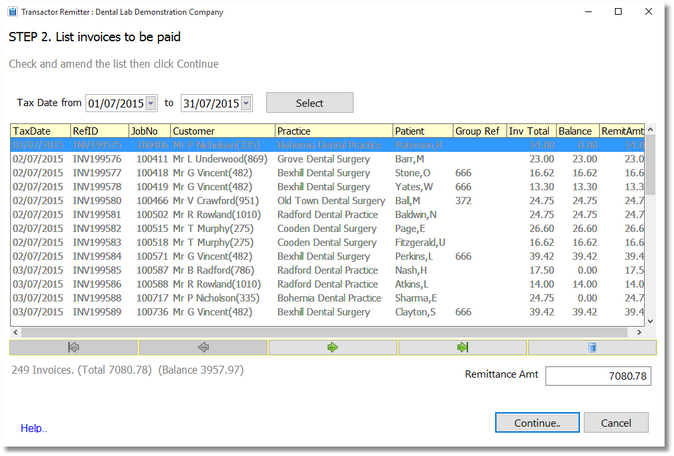674x456 pixels.
Task: Select invoice row INV199576
Action: click(328, 159)
